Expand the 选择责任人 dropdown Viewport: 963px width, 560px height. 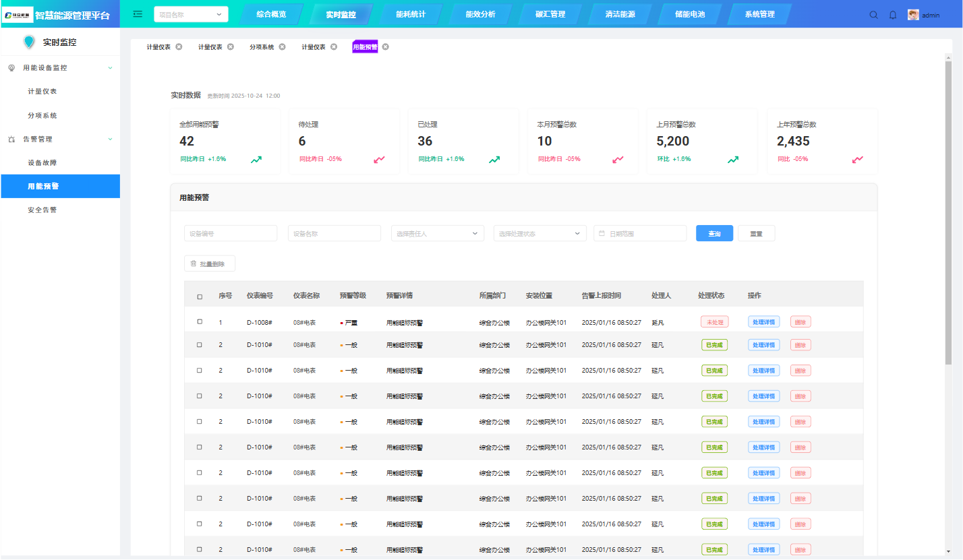pos(437,233)
